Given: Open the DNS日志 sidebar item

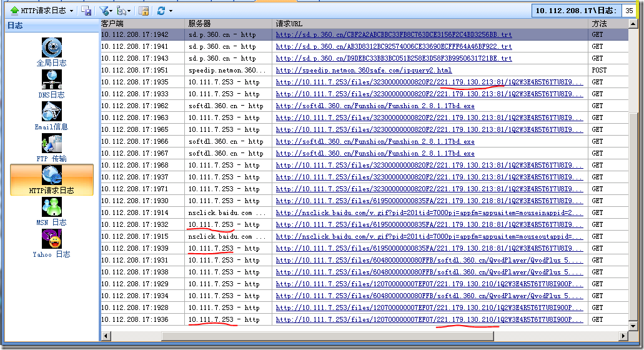Looking at the screenshot, I should click(x=51, y=84).
